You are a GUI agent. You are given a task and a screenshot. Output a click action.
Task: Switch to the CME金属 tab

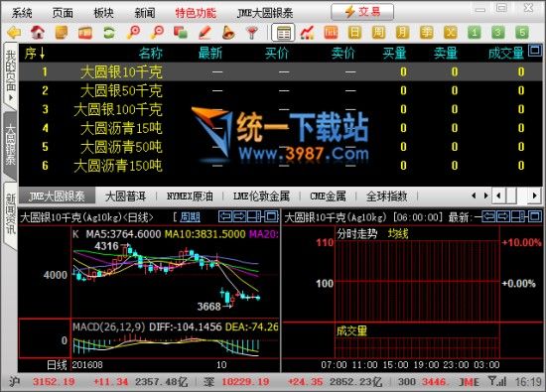pyautogui.click(x=328, y=196)
